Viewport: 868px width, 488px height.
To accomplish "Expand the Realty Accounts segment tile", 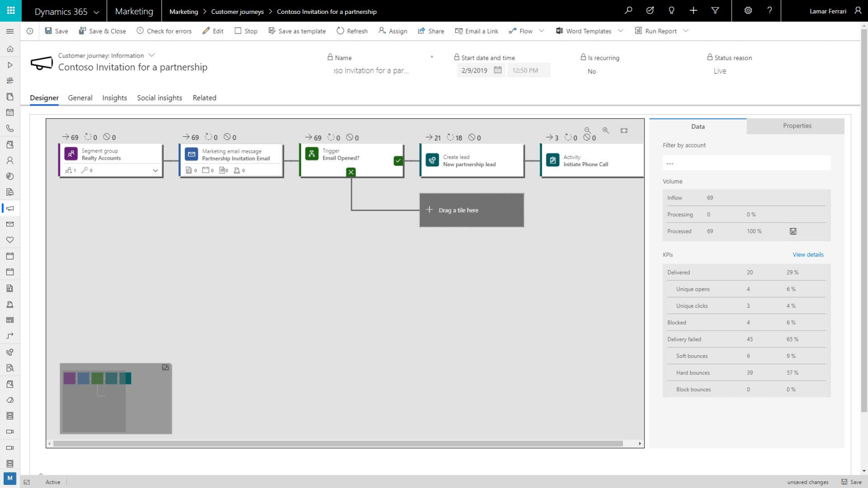I will [155, 170].
